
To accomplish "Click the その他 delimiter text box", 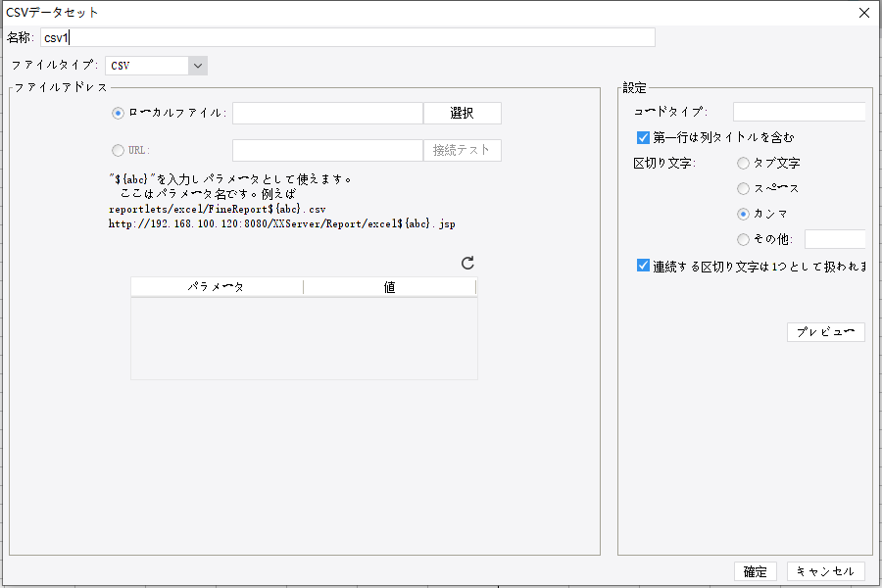I will coord(836,238).
